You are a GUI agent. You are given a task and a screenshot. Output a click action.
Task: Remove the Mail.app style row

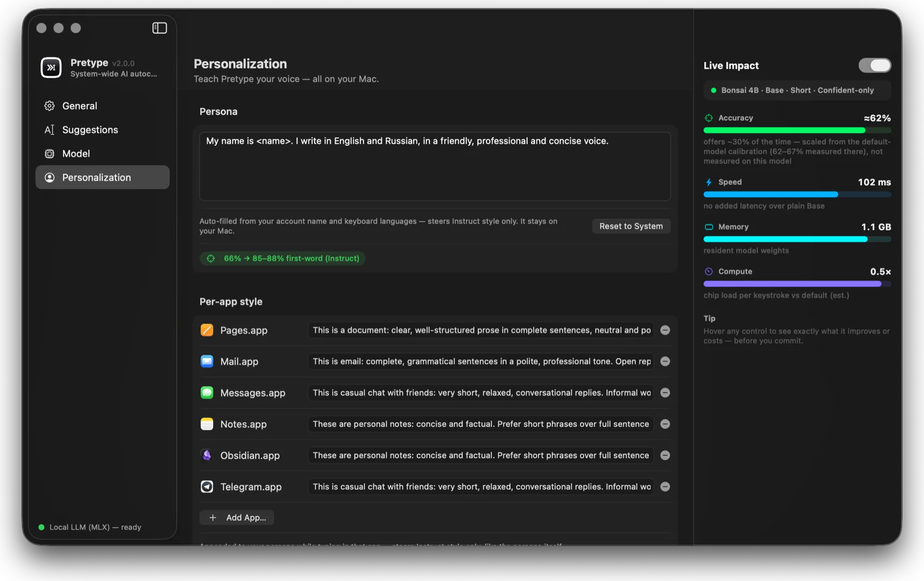pos(665,361)
